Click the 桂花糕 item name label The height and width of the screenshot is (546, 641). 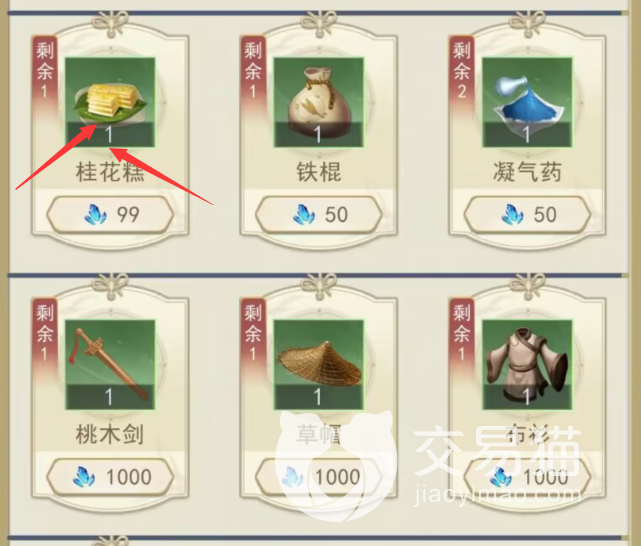click(110, 172)
